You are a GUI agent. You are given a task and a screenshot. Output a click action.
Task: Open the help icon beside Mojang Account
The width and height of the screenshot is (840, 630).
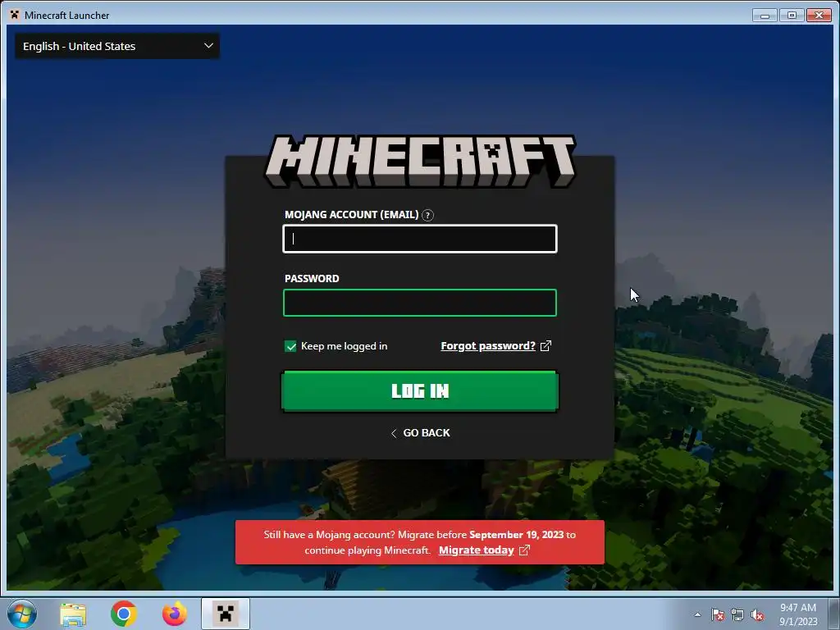427,216
